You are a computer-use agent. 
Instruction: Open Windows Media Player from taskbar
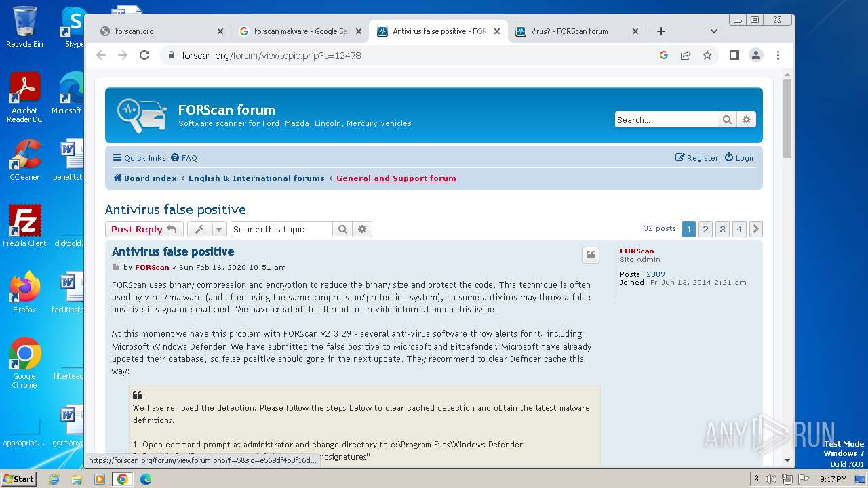point(100,479)
